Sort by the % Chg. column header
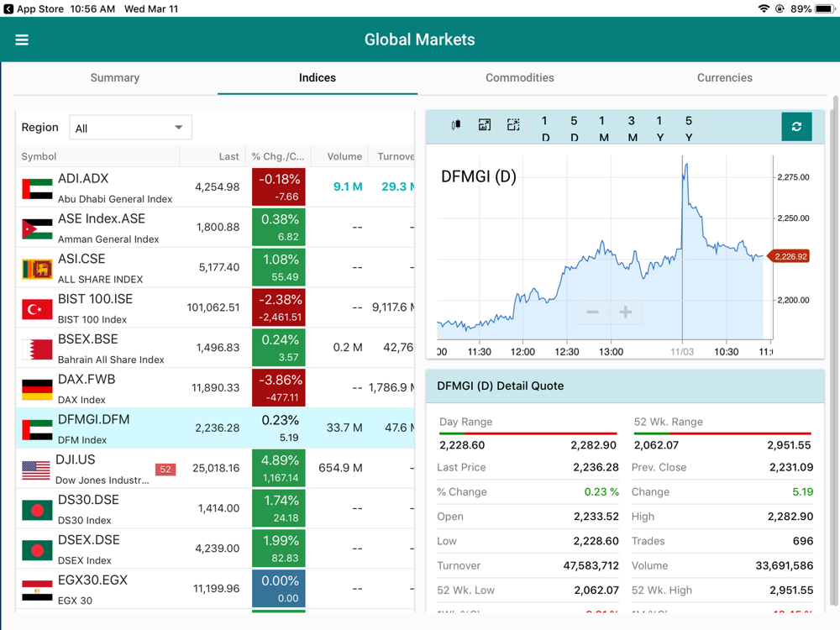840x630 pixels. pyautogui.click(x=277, y=156)
